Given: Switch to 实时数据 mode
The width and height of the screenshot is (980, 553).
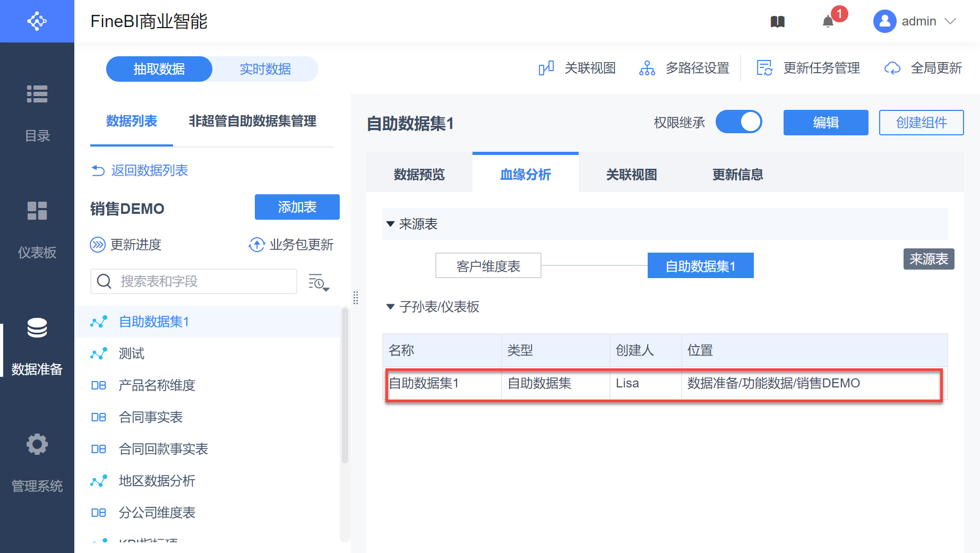Looking at the screenshot, I should (x=265, y=69).
